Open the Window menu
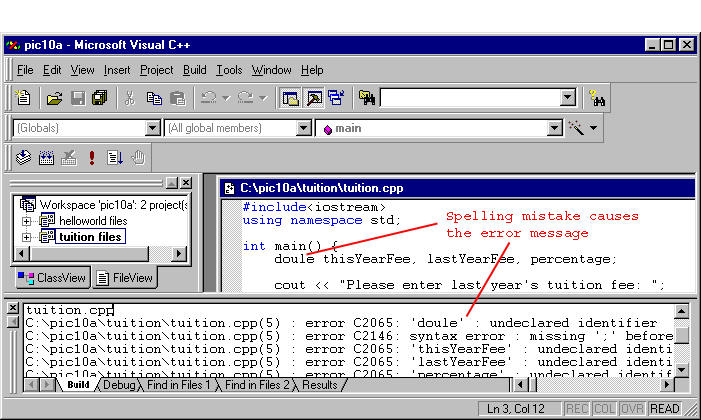Image resolution: width=701 pixels, height=420 pixels. (x=271, y=70)
